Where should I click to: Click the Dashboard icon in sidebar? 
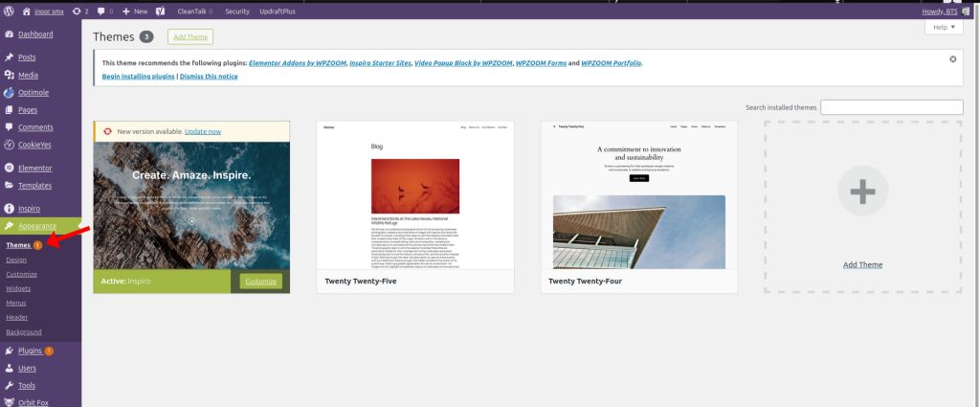[x=9, y=34]
